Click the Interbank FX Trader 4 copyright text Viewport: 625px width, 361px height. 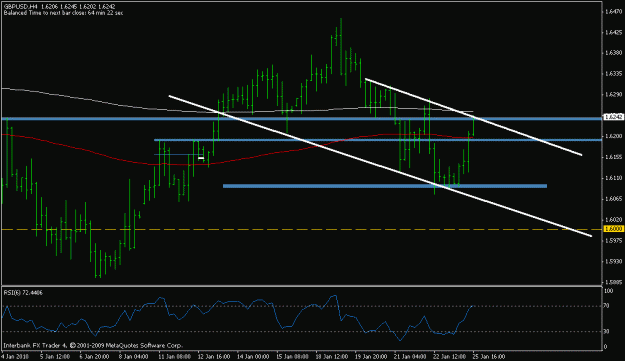[x=92, y=345]
